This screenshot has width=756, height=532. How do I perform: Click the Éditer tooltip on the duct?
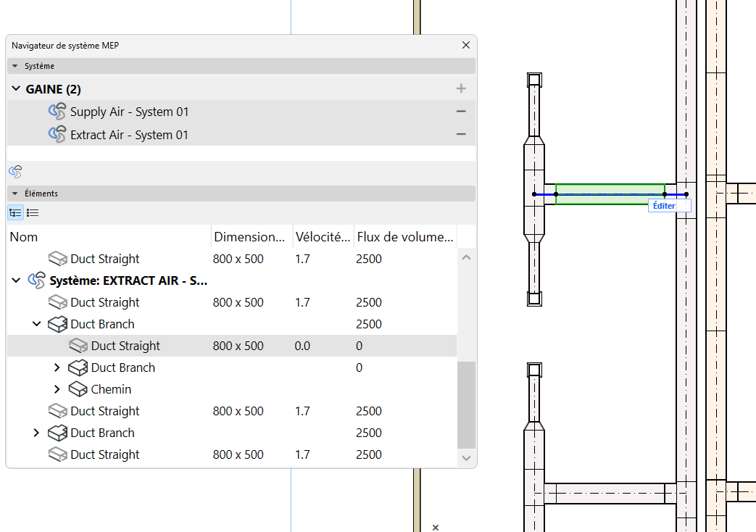tap(669, 205)
